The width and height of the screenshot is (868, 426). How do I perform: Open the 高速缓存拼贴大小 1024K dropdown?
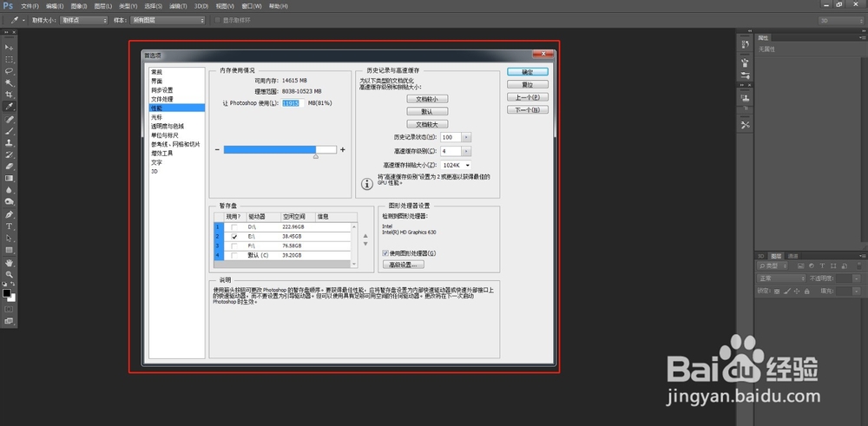tap(457, 165)
